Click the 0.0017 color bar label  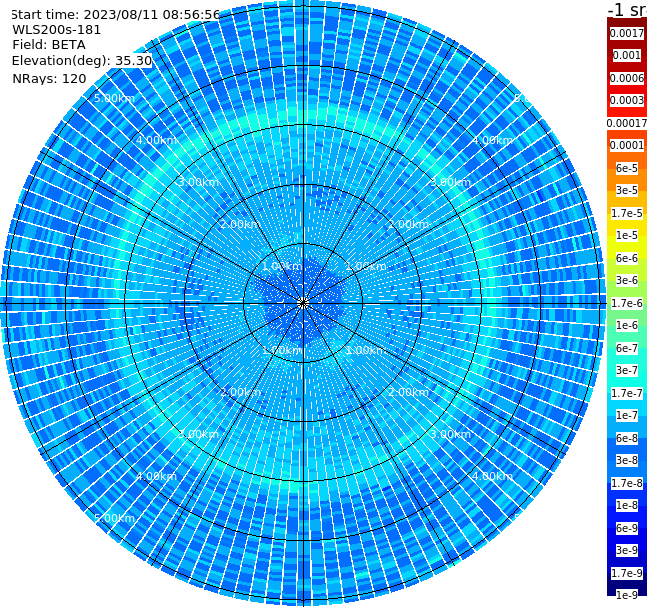point(627,33)
